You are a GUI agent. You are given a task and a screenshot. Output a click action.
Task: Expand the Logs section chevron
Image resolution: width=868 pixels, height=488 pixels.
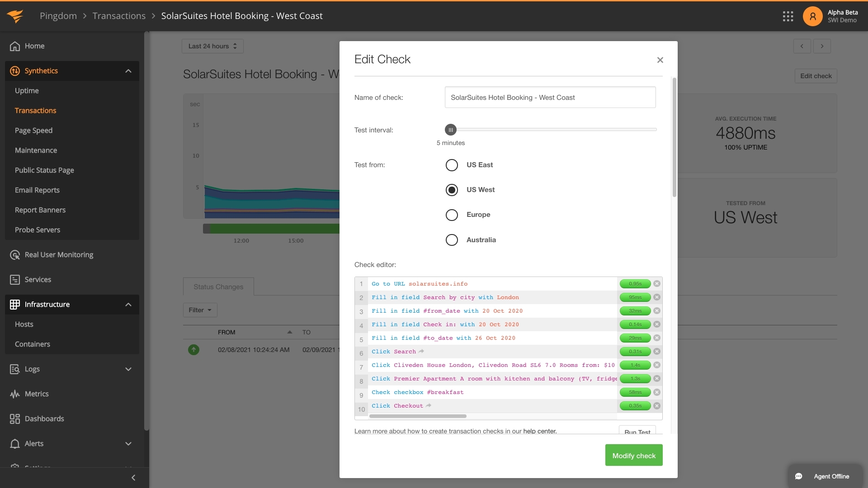(x=128, y=369)
